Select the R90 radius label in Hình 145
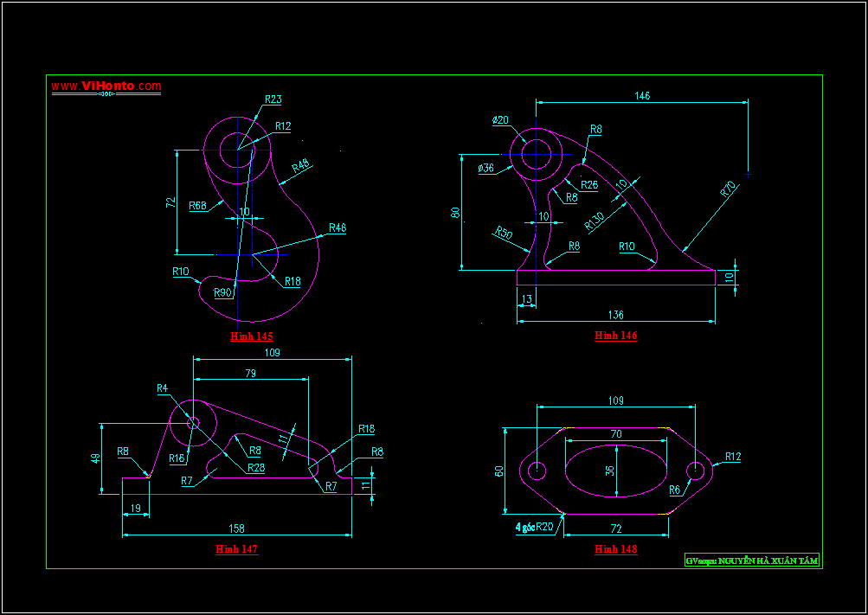 223,292
